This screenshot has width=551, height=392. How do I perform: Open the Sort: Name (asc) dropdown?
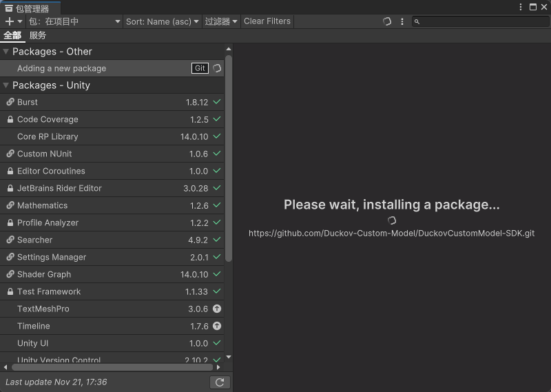(162, 21)
